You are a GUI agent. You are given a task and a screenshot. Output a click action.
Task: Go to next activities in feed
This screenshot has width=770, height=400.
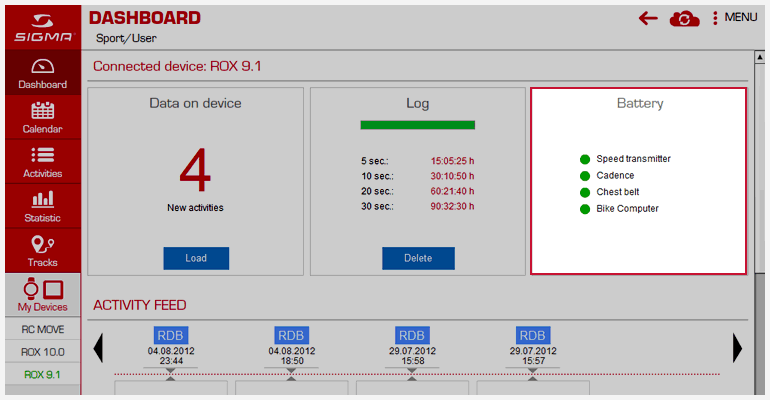click(x=737, y=348)
